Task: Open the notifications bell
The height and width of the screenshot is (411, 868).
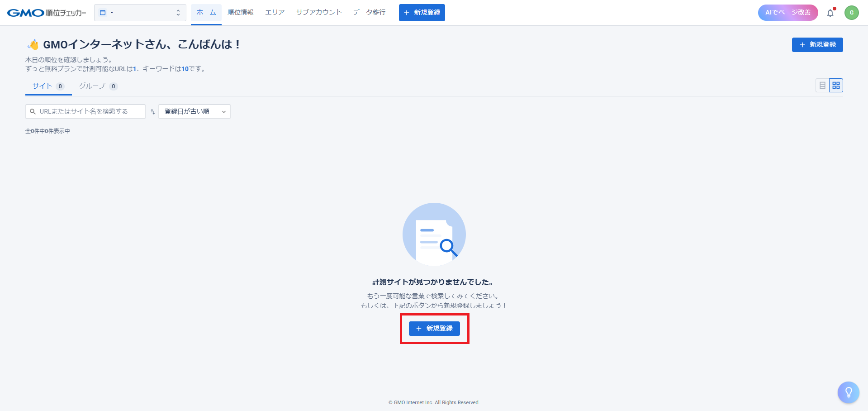Action: [x=830, y=13]
